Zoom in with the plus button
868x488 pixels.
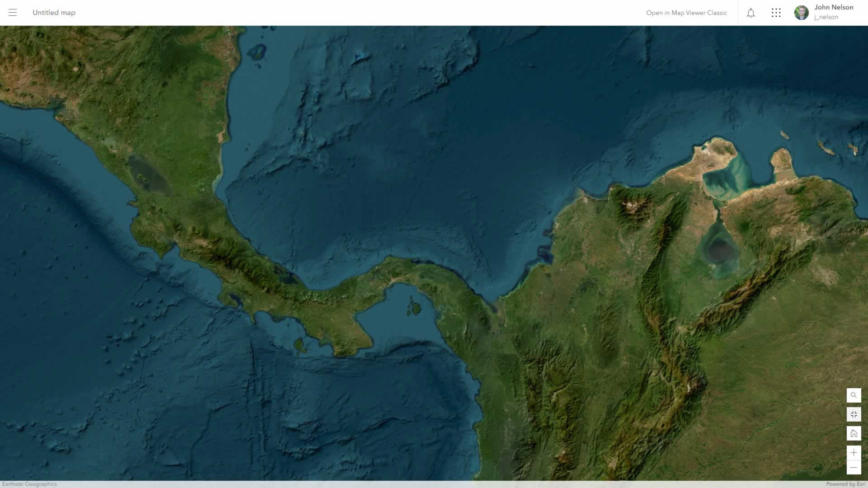tap(854, 453)
